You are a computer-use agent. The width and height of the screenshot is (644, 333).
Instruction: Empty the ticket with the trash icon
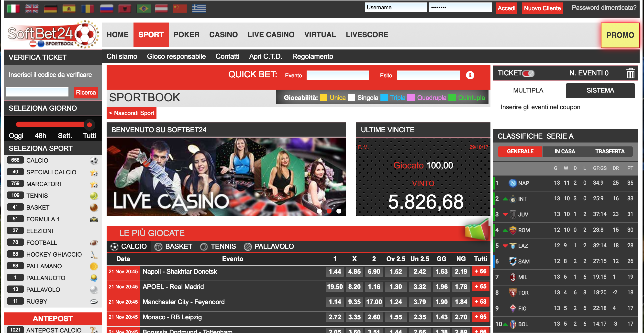pyautogui.click(x=631, y=73)
